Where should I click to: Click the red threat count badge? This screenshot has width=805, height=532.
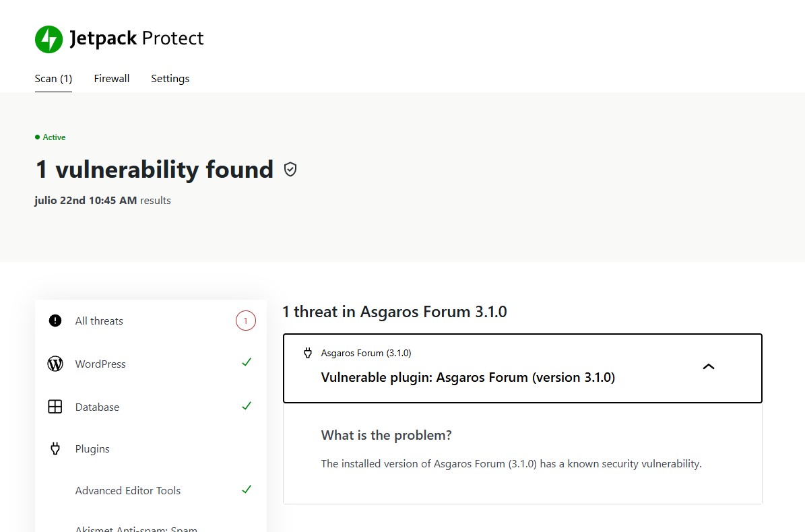click(x=245, y=321)
